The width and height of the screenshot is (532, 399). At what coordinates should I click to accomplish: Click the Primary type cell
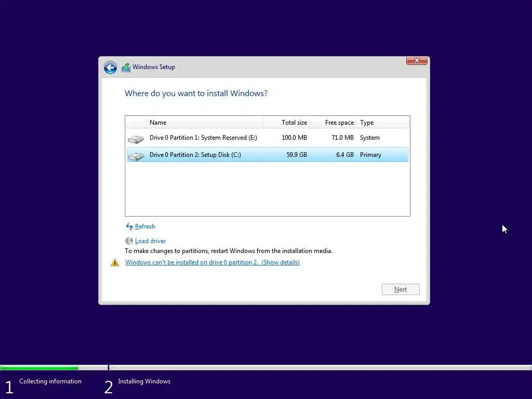pyautogui.click(x=370, y=155)
